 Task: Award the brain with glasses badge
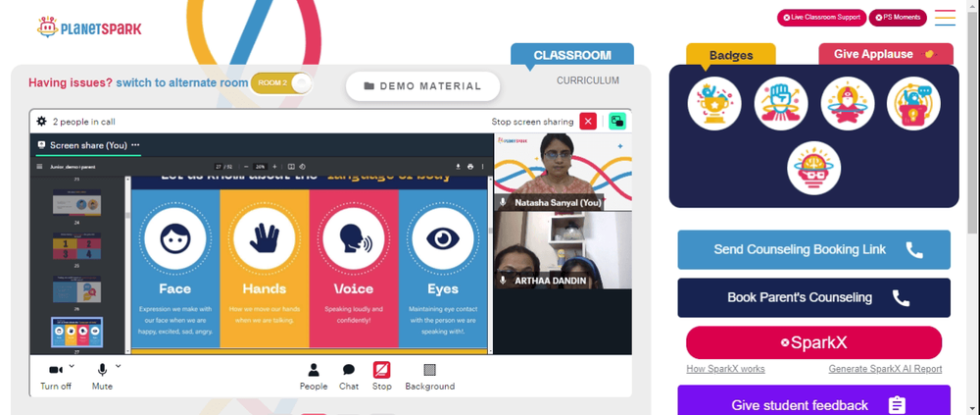coord(813,168)
